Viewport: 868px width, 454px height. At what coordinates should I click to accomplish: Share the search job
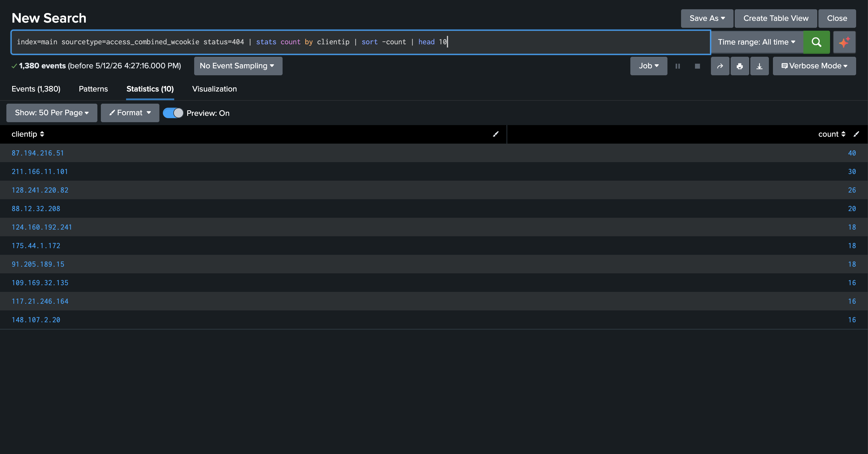720,66
